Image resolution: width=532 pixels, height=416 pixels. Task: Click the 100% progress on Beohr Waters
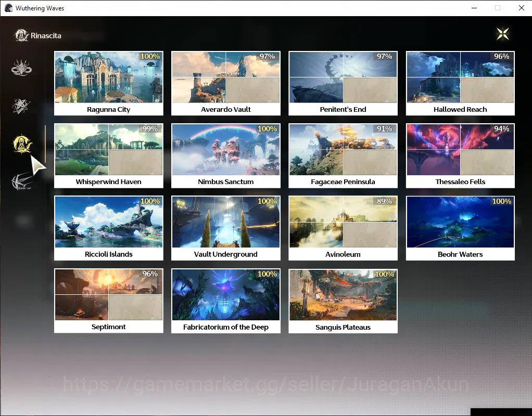501,201
